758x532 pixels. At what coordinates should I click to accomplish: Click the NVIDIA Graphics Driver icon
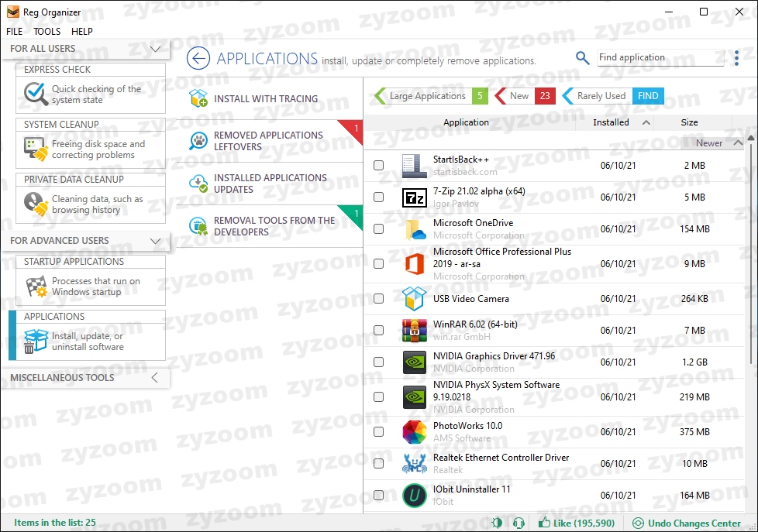[x=415, y=362]
